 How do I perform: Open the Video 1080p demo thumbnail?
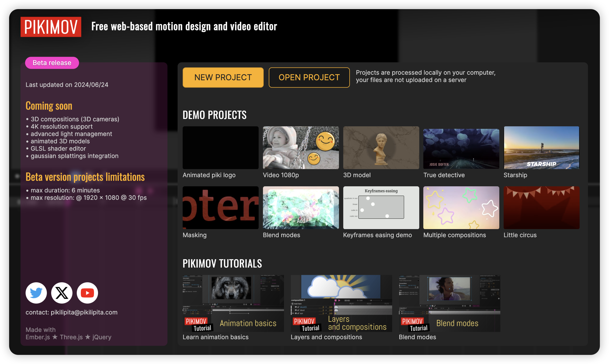(301, 148)
